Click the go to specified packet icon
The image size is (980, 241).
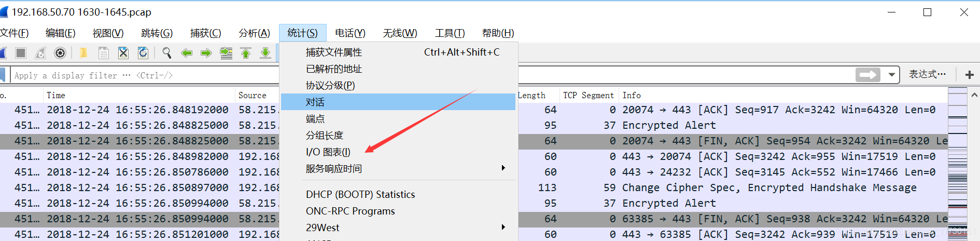coord(226,53)
